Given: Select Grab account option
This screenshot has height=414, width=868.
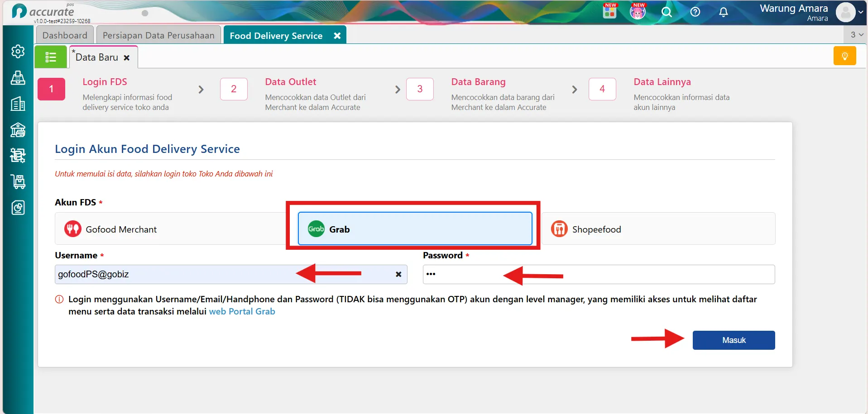Looking at the screenshot, I should tap(415, 229).
